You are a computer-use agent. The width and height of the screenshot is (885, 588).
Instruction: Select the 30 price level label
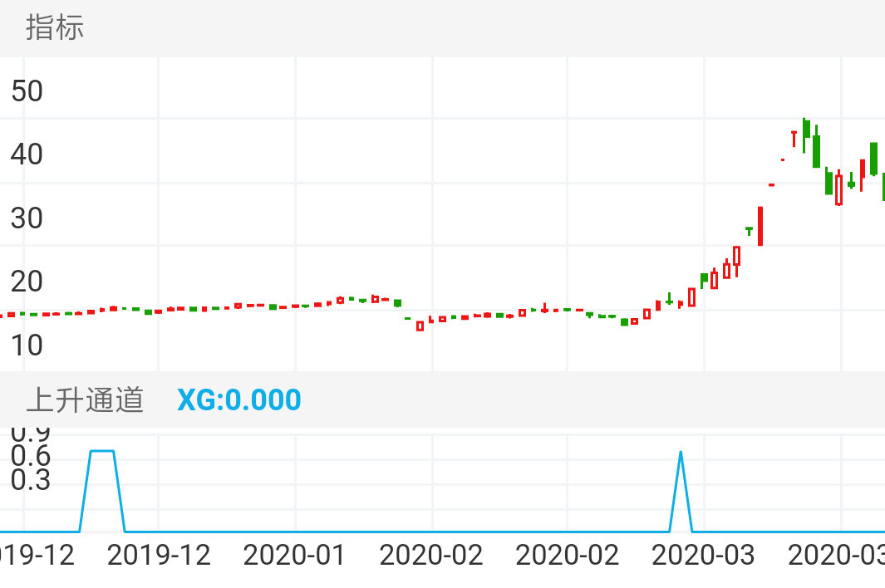click(x=27, y=218)
